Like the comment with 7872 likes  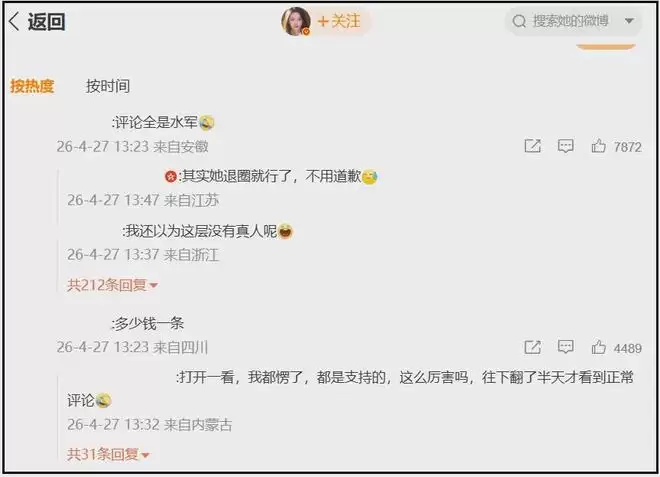[599, 146]
